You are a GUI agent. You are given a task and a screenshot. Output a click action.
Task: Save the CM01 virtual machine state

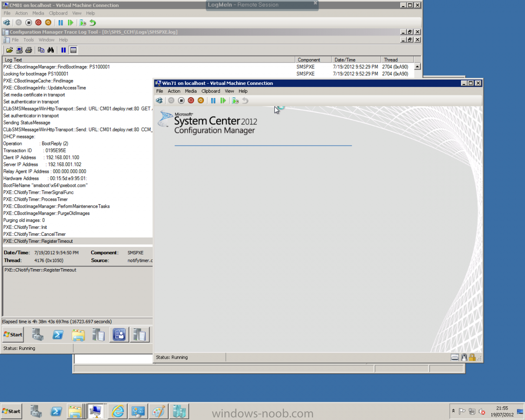48,22
